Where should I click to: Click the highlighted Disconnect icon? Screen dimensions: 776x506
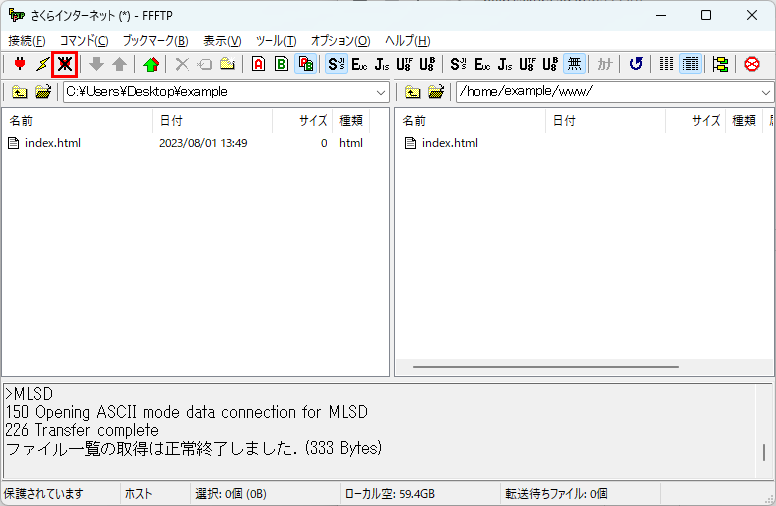[65, 64]
